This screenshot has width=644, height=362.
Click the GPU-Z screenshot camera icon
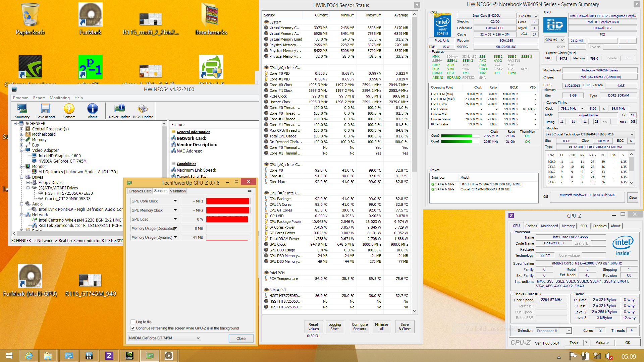(x=249, y=191)
